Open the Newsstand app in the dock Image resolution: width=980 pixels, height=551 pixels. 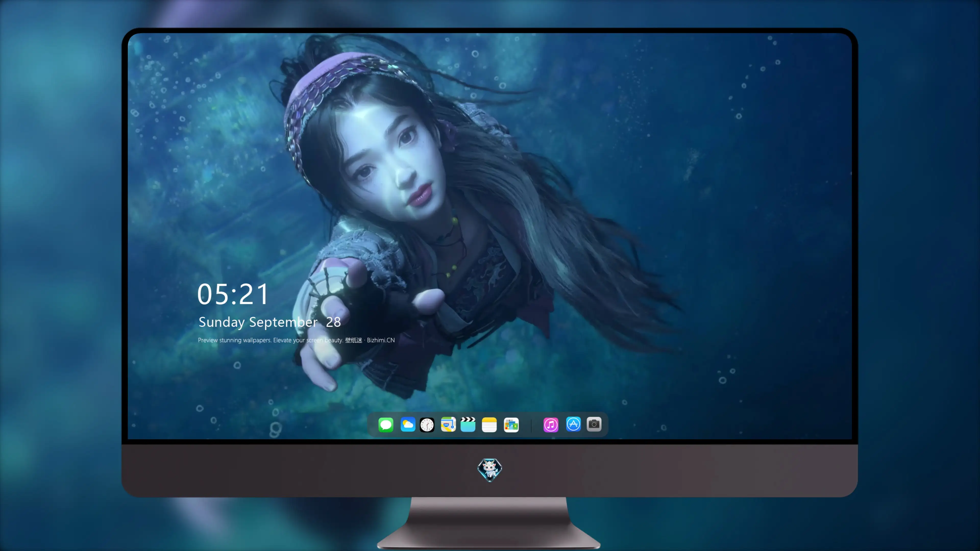point(511,425)
